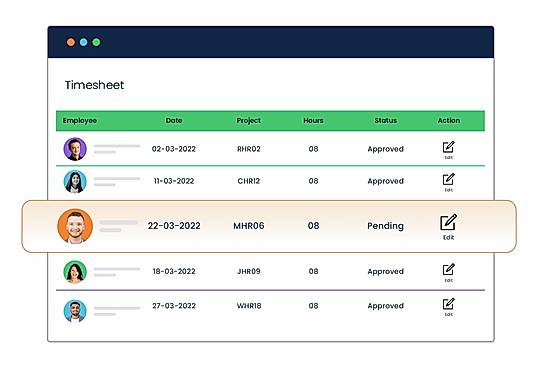Click project code CHR12
The image size is (538, 368).
pos(249,181)
